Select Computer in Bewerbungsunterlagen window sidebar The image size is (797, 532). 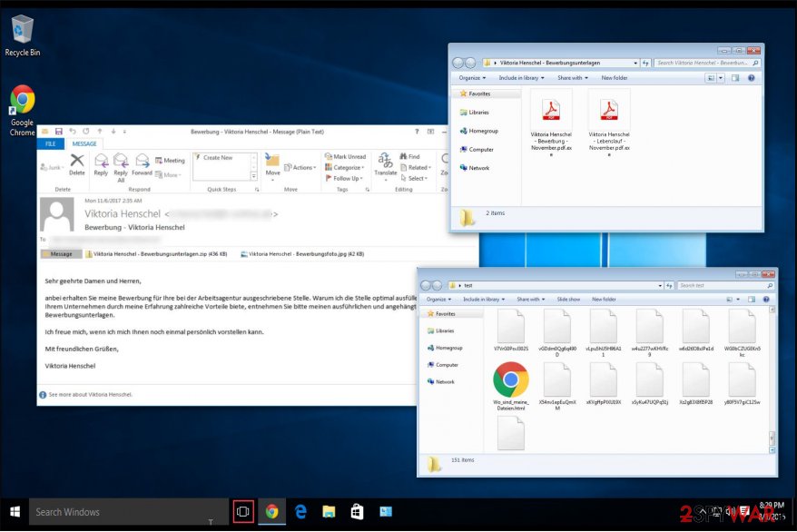pos(477,150)
